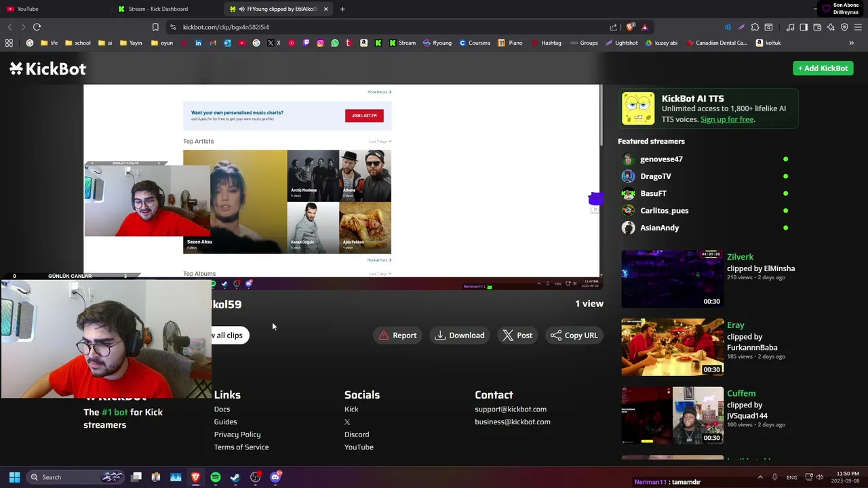Open featured streamer AsianAndy
868x488 pixels.
(x=659, y=228)
